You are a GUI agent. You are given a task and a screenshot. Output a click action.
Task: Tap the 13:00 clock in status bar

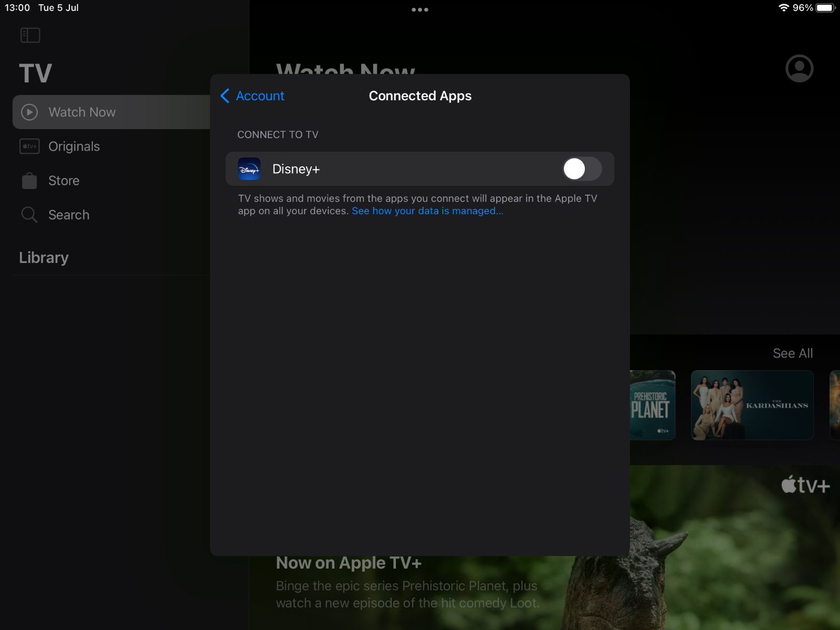coord(17,8)
